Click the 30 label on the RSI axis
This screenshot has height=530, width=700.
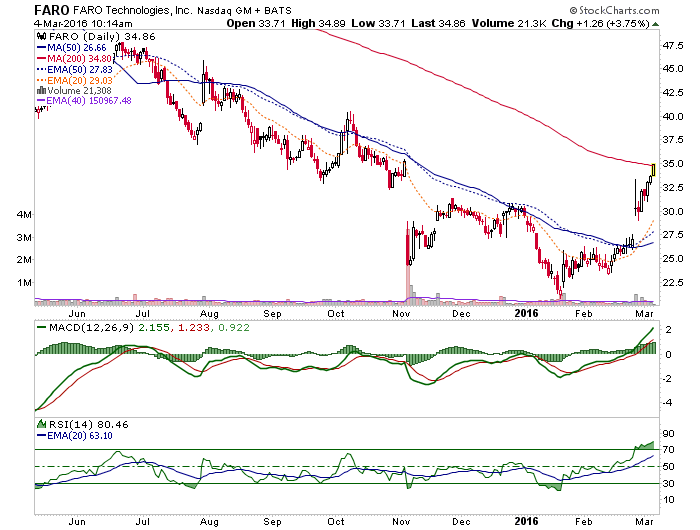click(x=668, y=484)
